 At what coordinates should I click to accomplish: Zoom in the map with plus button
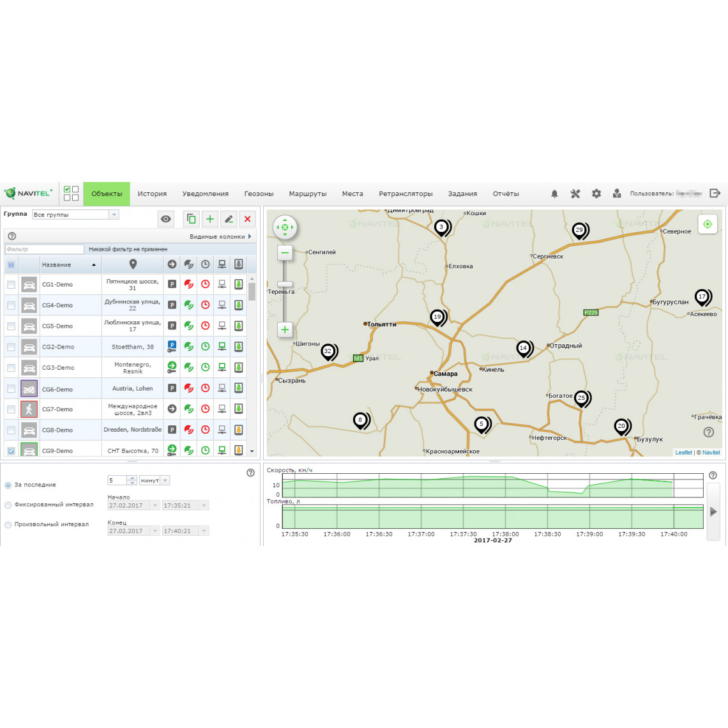[x=285, y=330]
